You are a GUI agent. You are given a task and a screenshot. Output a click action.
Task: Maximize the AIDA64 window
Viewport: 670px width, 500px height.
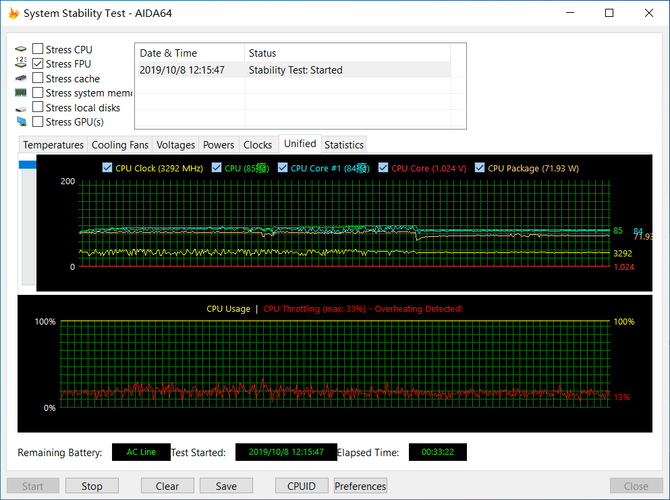(x=609, y=13)
